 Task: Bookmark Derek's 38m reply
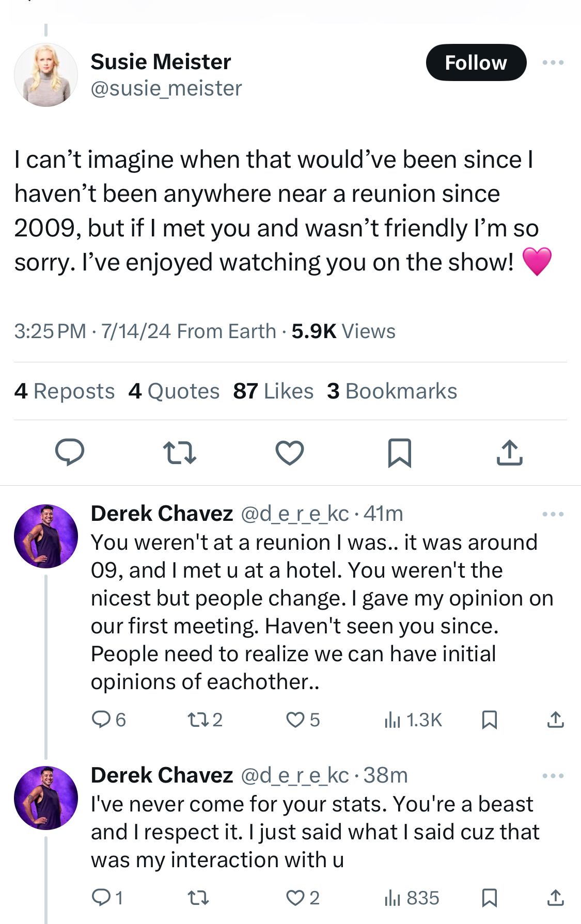click(489, 898)
